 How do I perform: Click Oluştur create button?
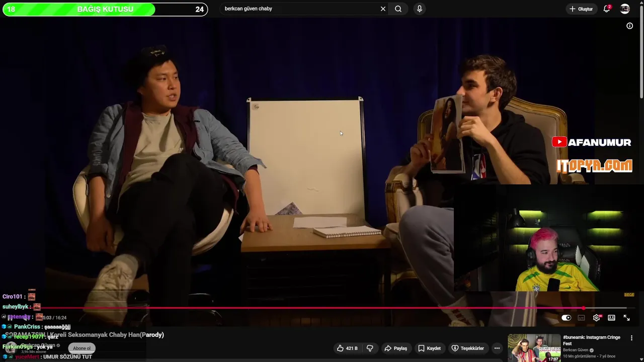tap(581, 9)
